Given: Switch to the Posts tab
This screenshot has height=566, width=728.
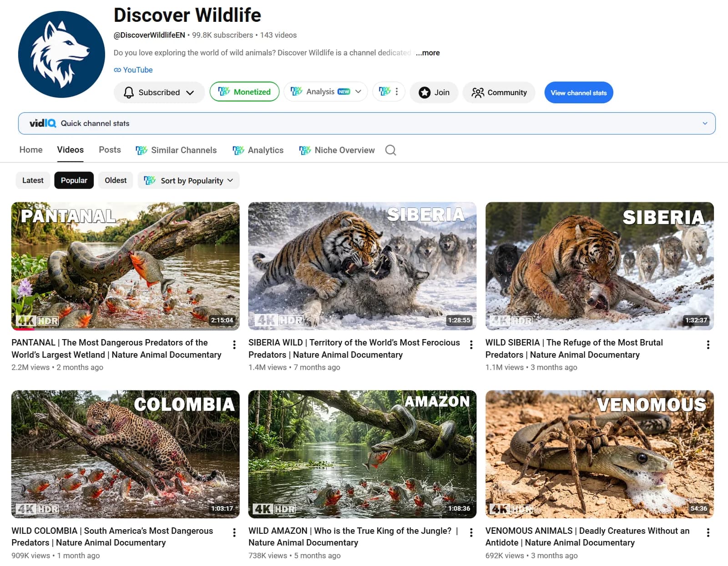Looking at the screenshot, I should click(110, 150).
